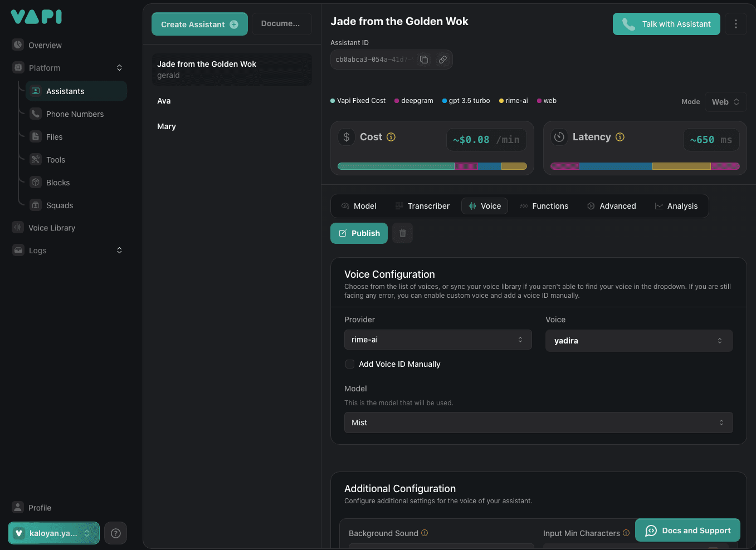The height and width of the screenshot is (550, 756).
Task: Start Talk with Assistant call
Action: [666, 24]
